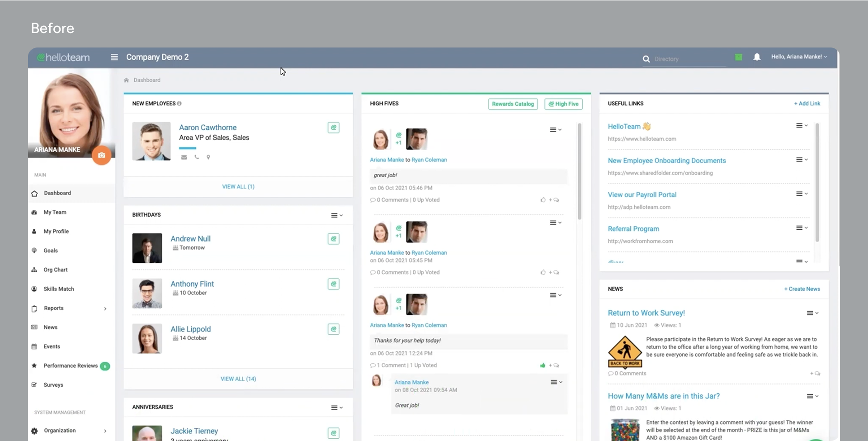The height and width of the screenshot is (441, 868).
Task: High five Aaron Cawthorne icon
Action: 334,128
